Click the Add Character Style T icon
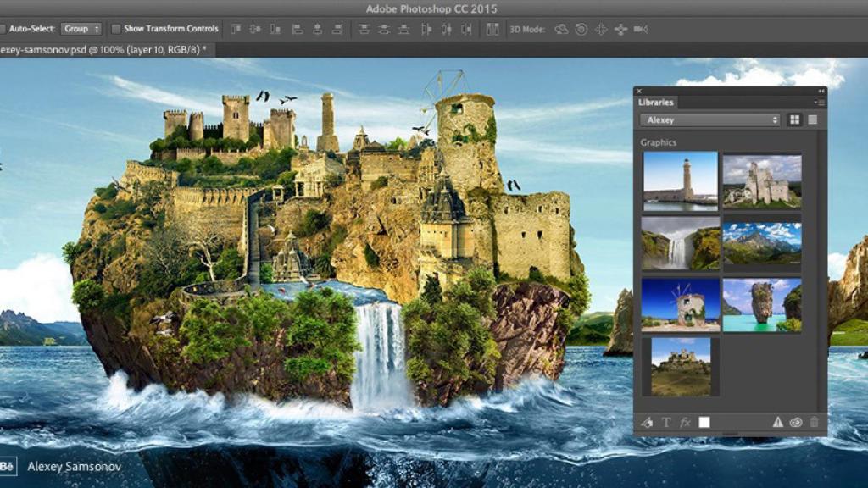 click(665, 422)
